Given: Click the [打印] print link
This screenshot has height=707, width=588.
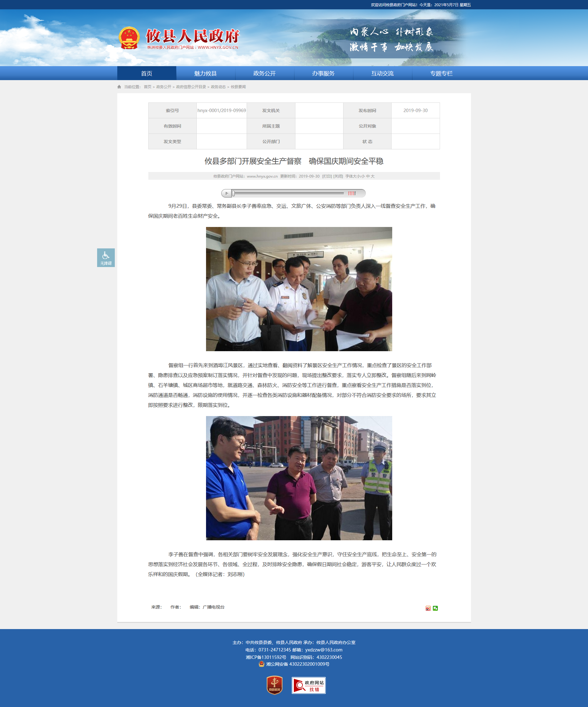Looking at the screenshot, I should 327,176.
